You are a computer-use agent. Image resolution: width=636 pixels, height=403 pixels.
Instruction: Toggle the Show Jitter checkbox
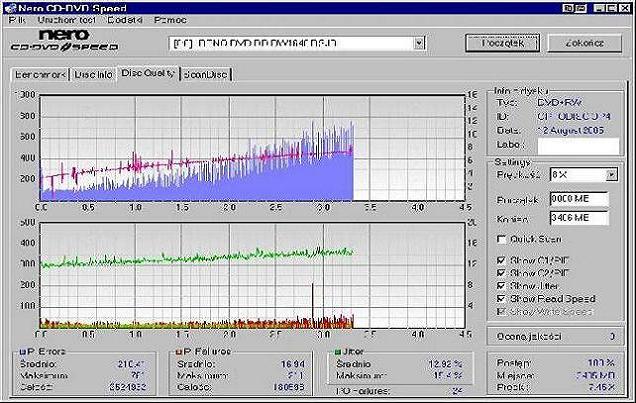[x=502, y=286]
